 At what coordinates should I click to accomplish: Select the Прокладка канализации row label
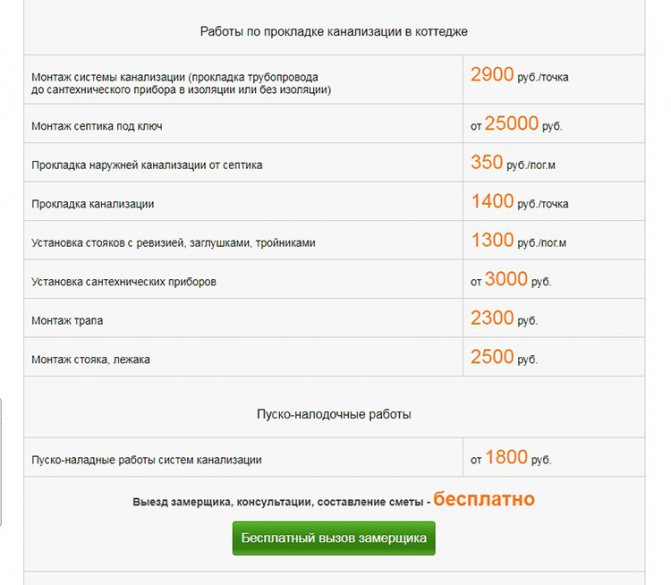click(93, 204)
